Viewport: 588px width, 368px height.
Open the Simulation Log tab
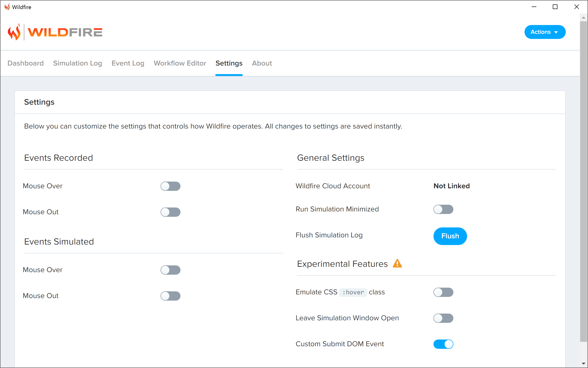(77, 63)
